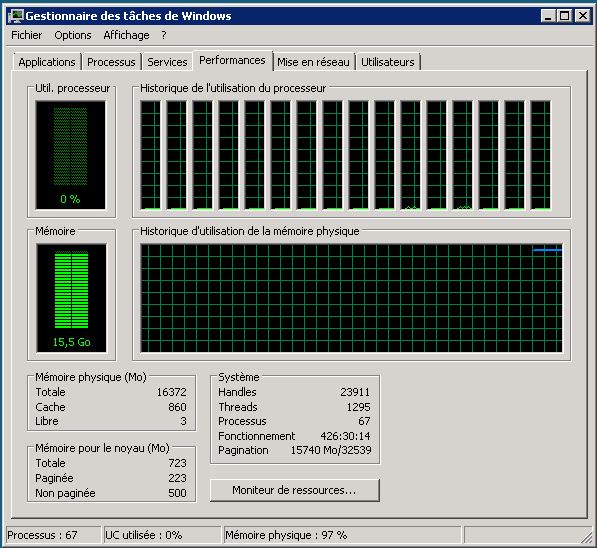
Task: Click the Libre value 3
Action: coord(184,421)
